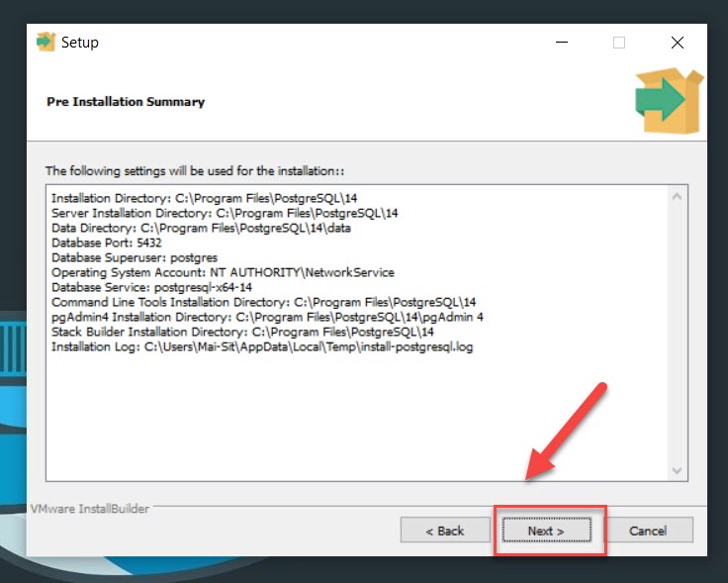
Task: Click the Pre Installation Summary heading
Action: 126,102
